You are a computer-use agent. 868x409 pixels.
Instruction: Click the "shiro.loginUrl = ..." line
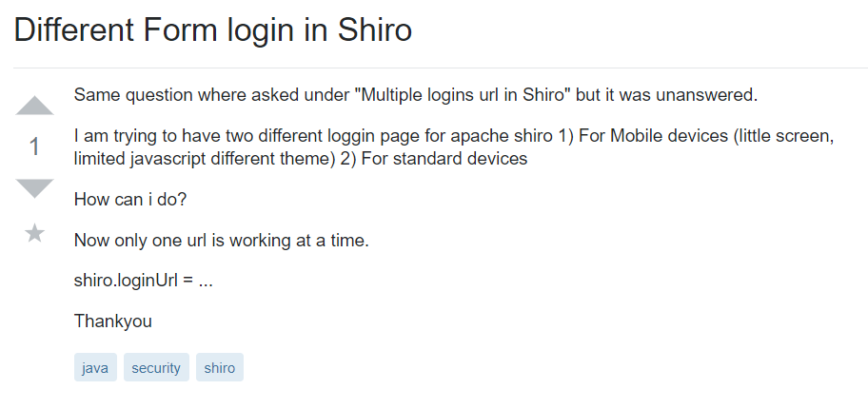(x=144, y=282)
